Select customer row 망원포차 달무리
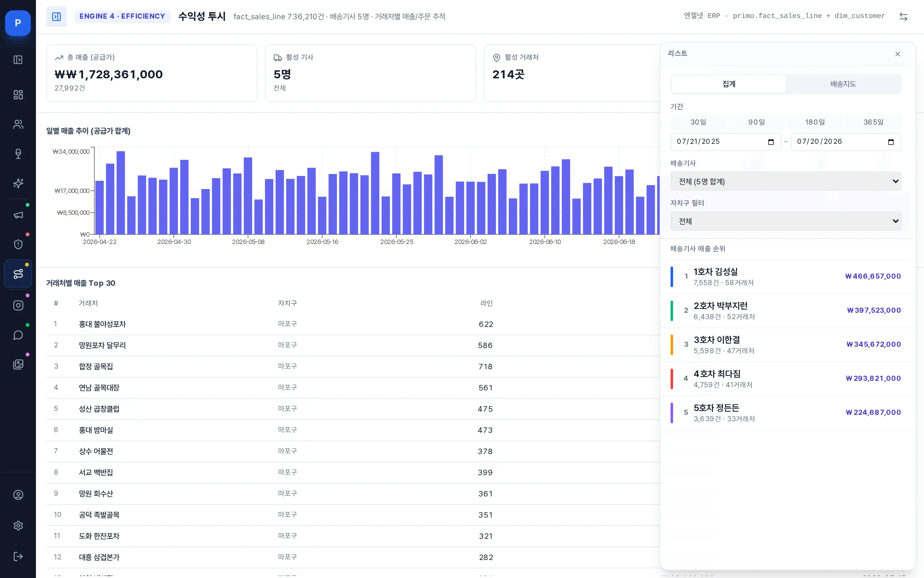924x578 pixels. [x=353, y=346]
